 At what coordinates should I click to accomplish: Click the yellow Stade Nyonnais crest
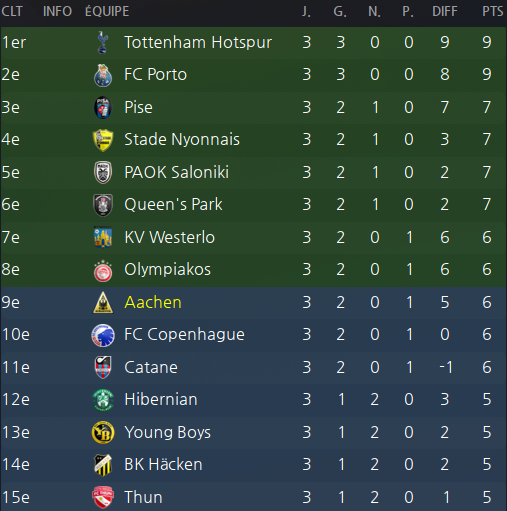(x=103, y=140)
